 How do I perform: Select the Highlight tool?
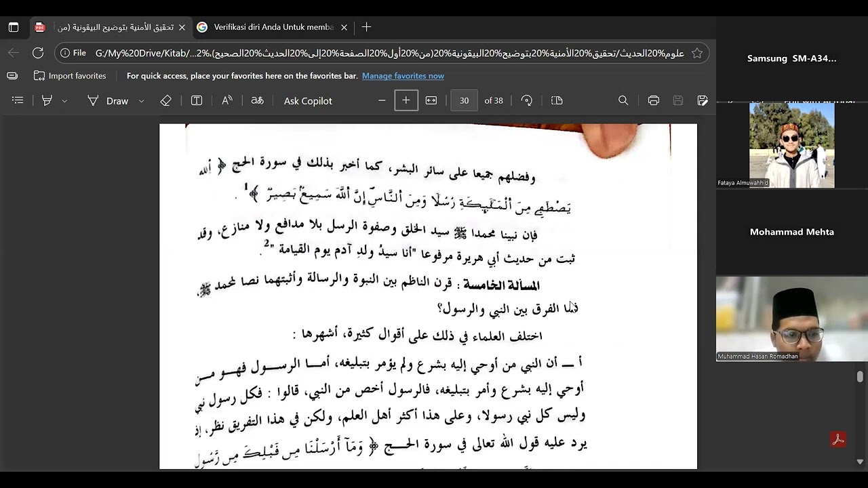coord(47,100)
